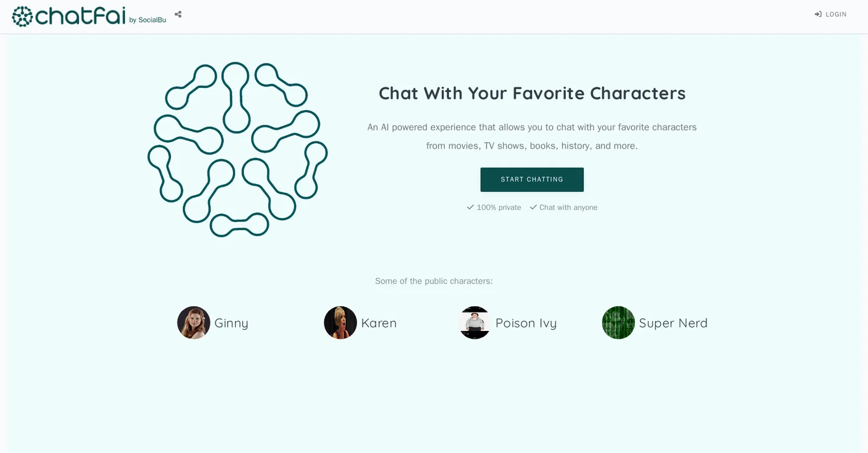Select the Ginny character name
Viewport: 868px width, 453px height.
click(232, 323)
